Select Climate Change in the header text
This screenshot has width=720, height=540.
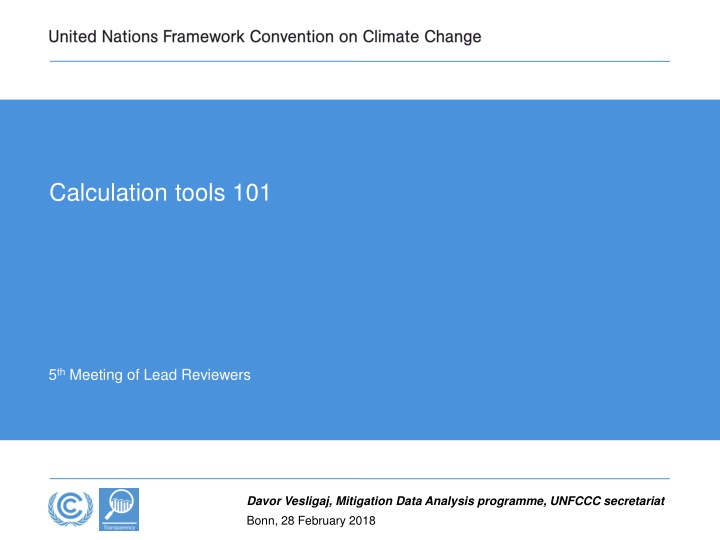[x=422, y=37]
